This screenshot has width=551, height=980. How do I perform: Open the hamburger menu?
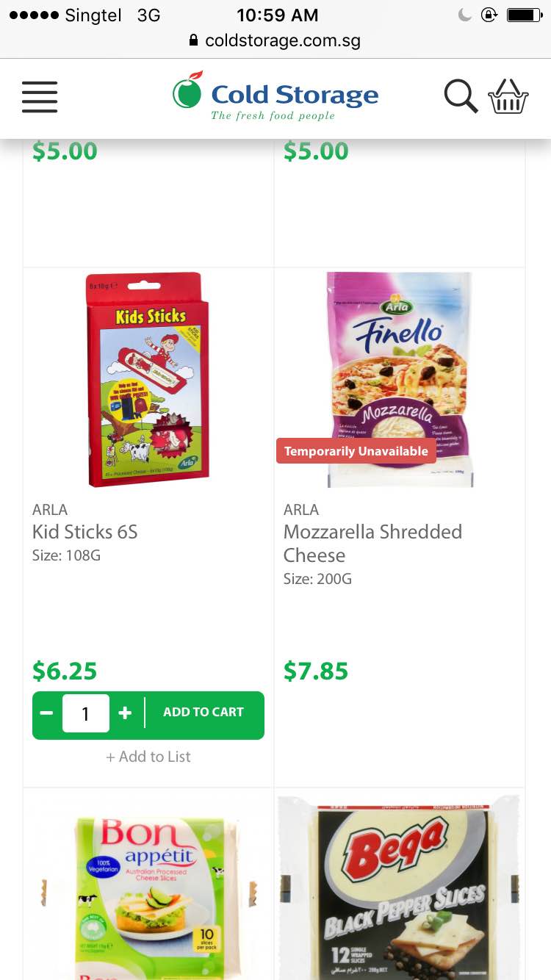(40, 96)
